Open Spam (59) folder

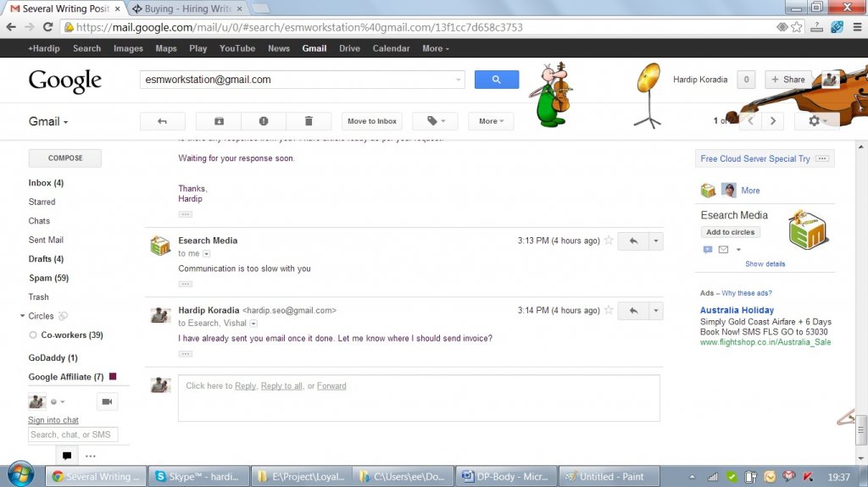pyautogui.click(x=48, y=278)
